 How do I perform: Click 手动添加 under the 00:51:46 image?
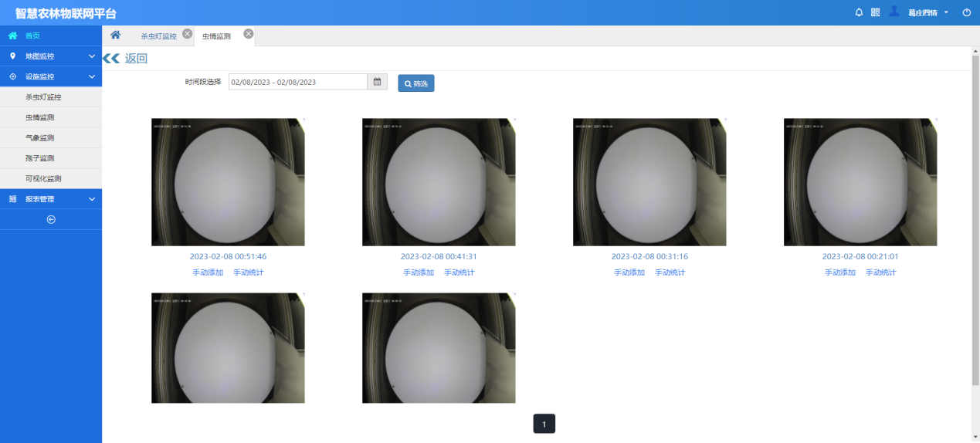208,272
